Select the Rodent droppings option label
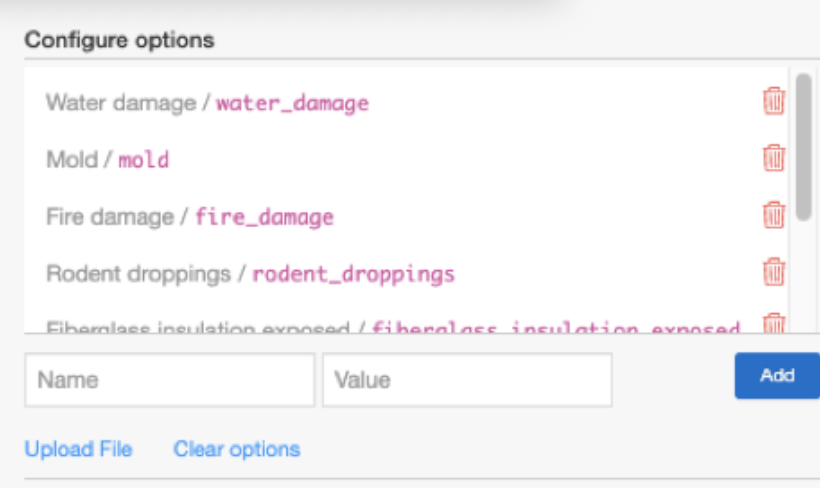The width and height of the screenshot is (820, 488). click(x=138, y=273)
